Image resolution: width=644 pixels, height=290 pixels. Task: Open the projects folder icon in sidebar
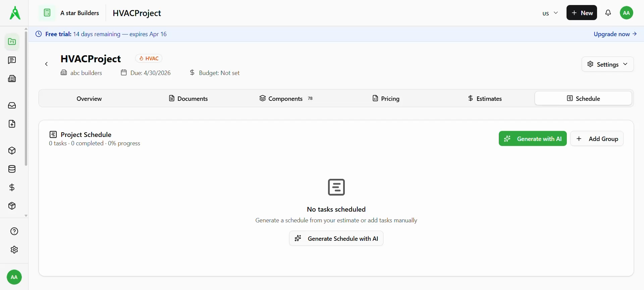pyautogui.click(x=12, y=42)
